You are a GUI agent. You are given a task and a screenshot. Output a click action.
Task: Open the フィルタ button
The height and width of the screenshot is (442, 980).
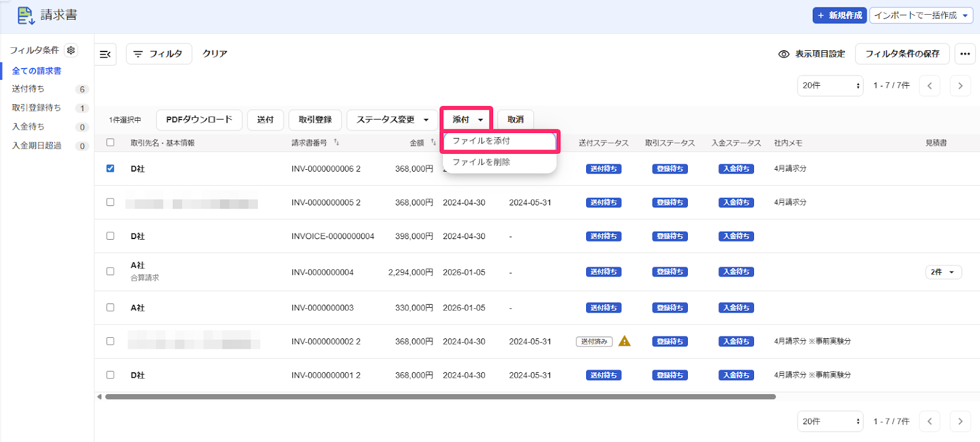tap(159, 54)
